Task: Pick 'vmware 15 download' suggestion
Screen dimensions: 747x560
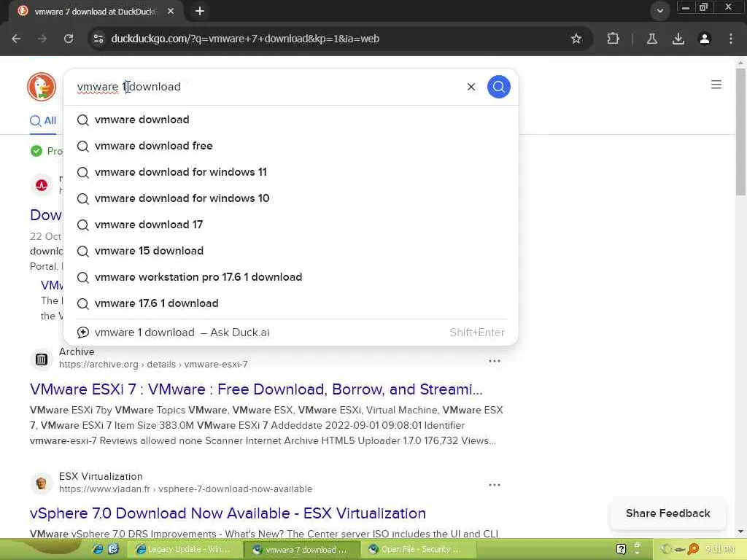Action: pos(290,251)
